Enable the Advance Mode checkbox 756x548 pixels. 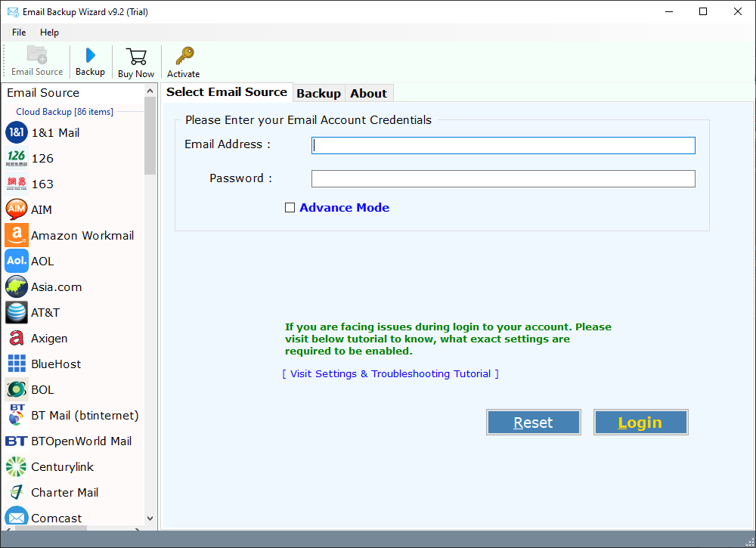coord(290,208)
